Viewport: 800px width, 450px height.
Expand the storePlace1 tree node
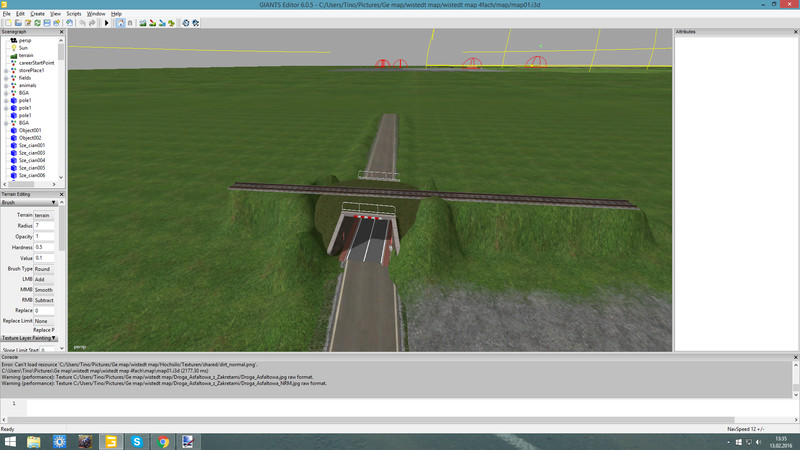point(5,70)
